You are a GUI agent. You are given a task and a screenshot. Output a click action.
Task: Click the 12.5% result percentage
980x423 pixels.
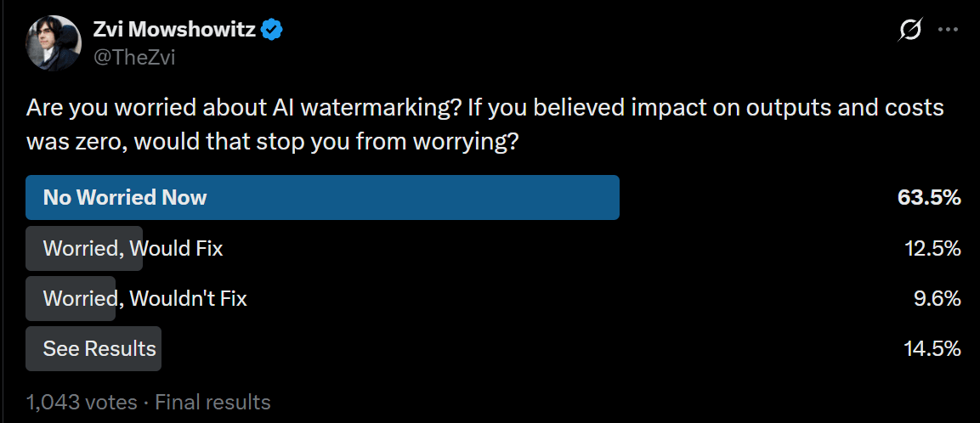932,249
